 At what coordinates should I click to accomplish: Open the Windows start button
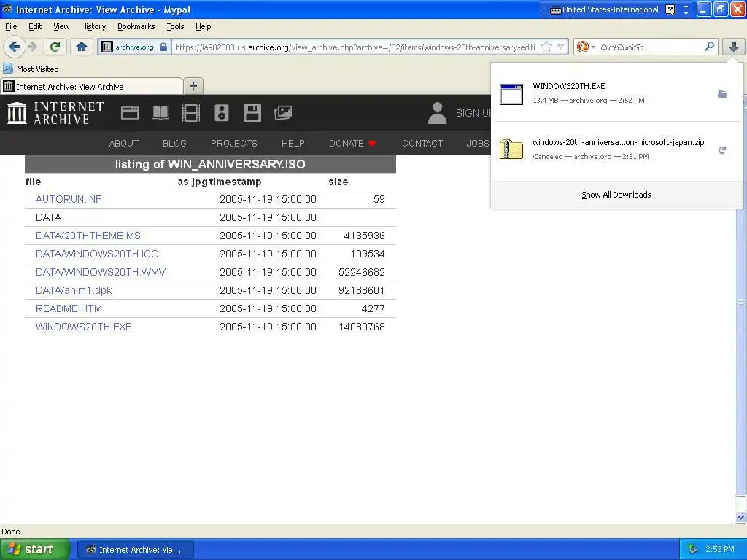(x=35, y=549)
